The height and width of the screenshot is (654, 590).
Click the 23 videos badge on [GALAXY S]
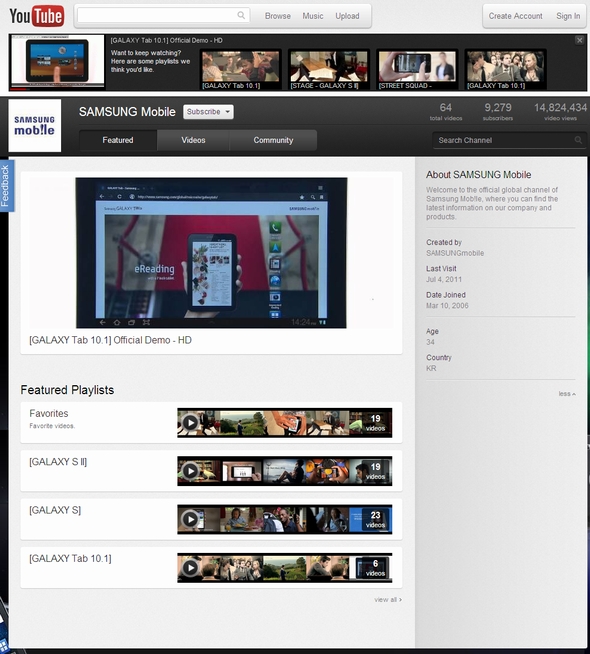coord(375,520)
